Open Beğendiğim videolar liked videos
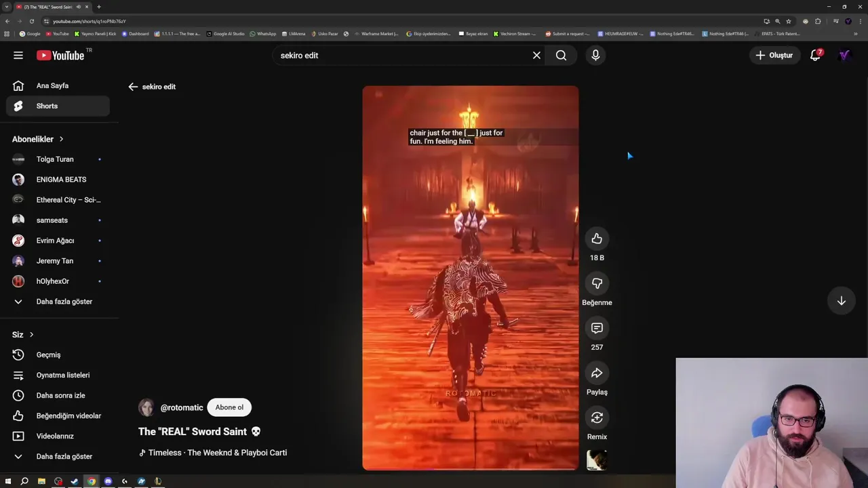 (x=58, y=416)
